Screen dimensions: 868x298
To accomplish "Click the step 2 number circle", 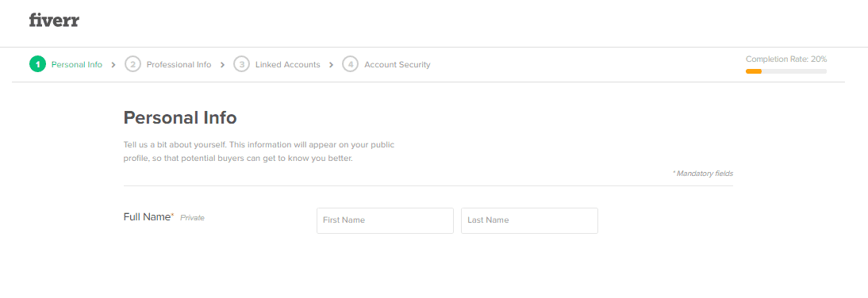I will point(133,65).
